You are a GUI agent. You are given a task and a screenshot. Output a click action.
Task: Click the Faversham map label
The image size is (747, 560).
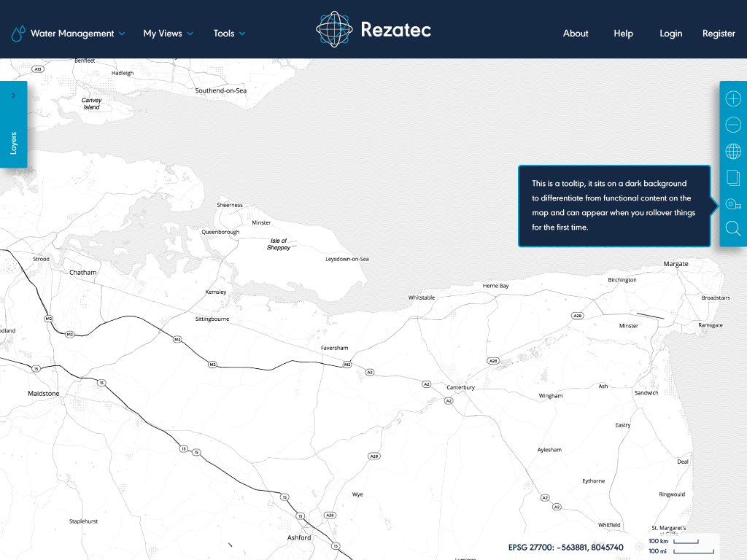[x=334, y=348]
